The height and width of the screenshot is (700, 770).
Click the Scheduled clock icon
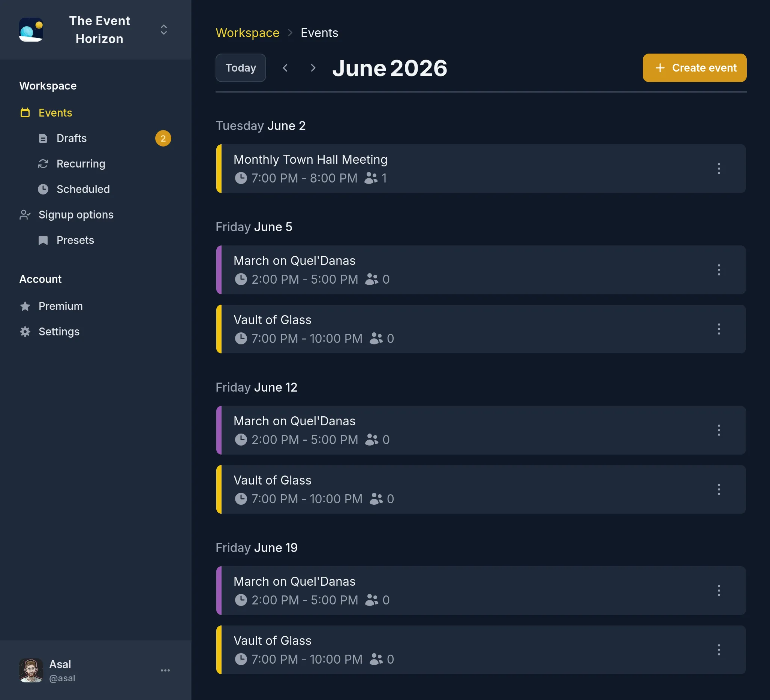[43, 189]
